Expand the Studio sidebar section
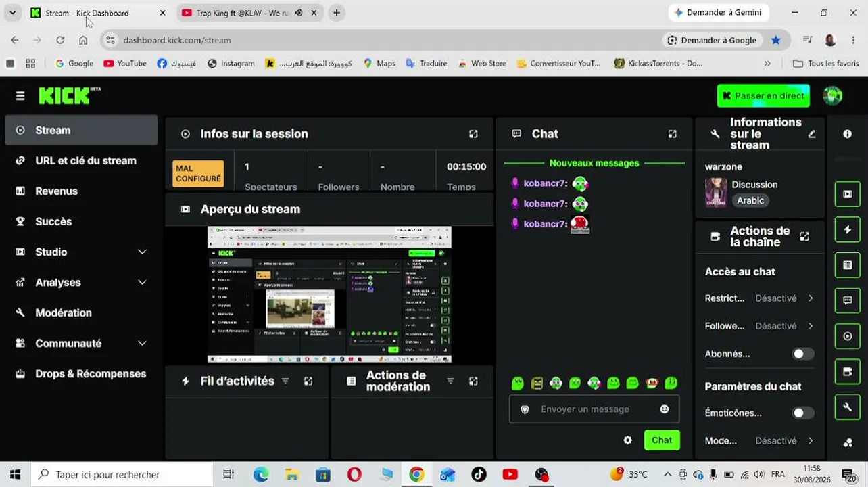This screenshot has height=487, width=868. (x=142, y=252)
